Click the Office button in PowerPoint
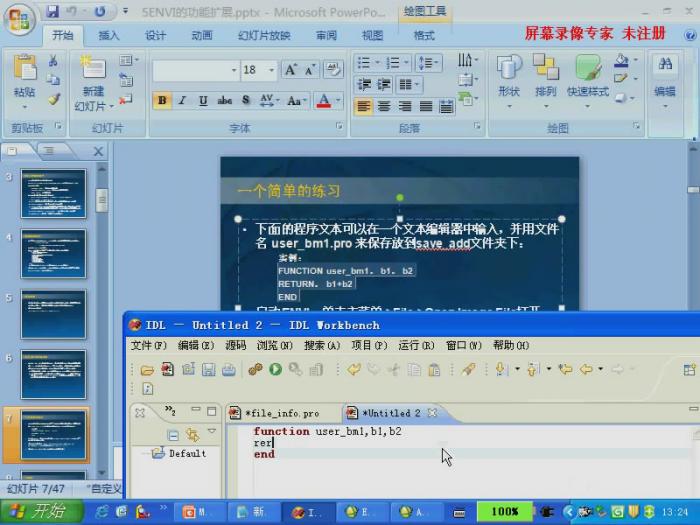 [20, 19]
